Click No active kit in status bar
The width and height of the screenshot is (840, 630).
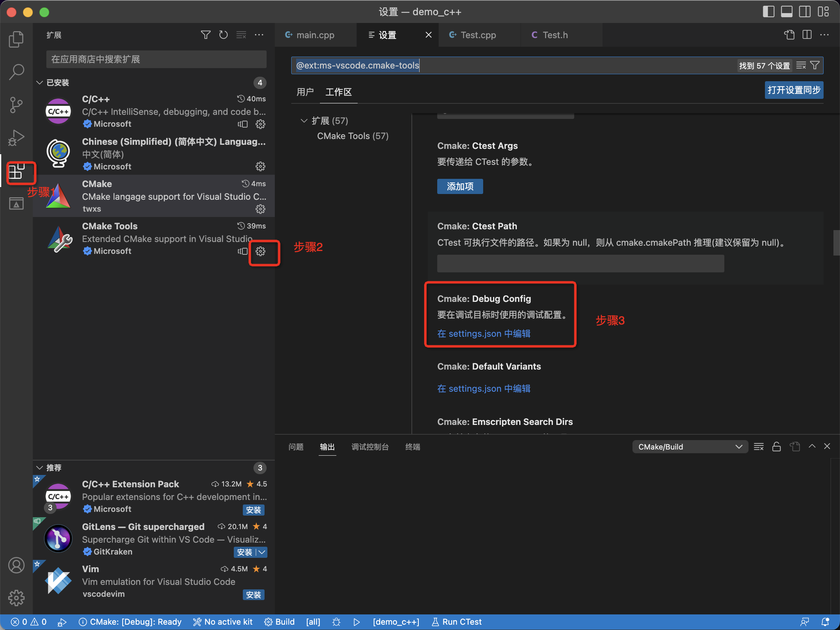[223, 622]
